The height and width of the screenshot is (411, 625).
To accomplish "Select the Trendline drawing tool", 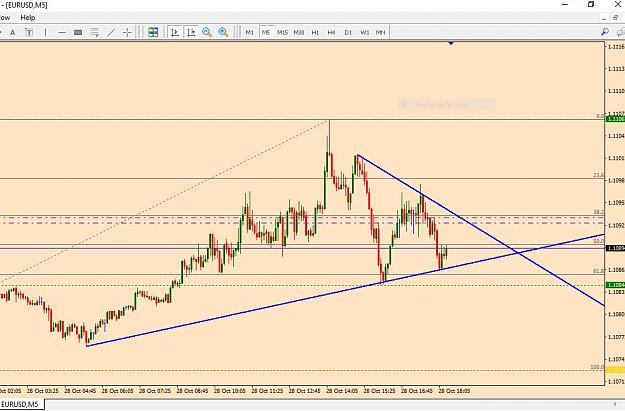I will (111, 32).
